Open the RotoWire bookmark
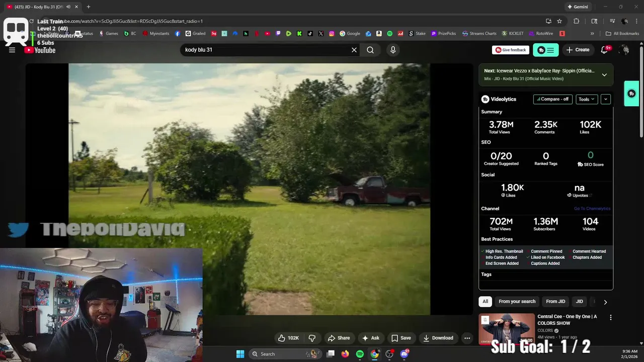Screen dimensions: 644x362 (x=540, y=34)
